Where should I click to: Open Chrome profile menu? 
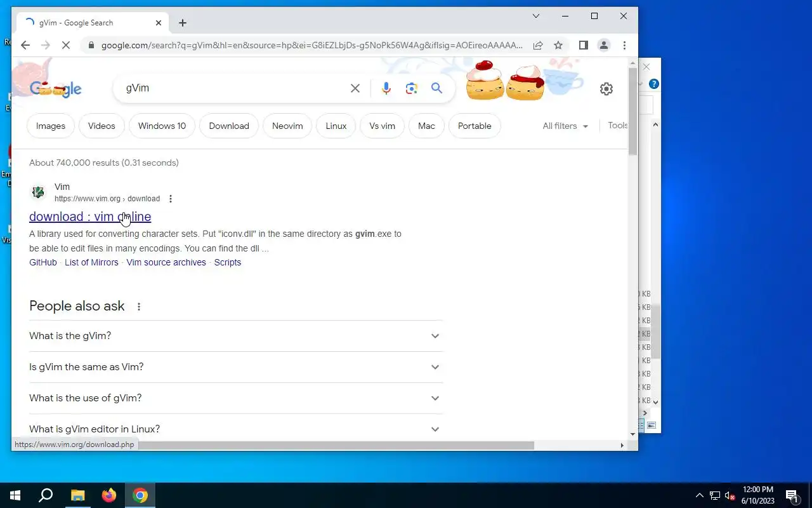tap(604, 45)
